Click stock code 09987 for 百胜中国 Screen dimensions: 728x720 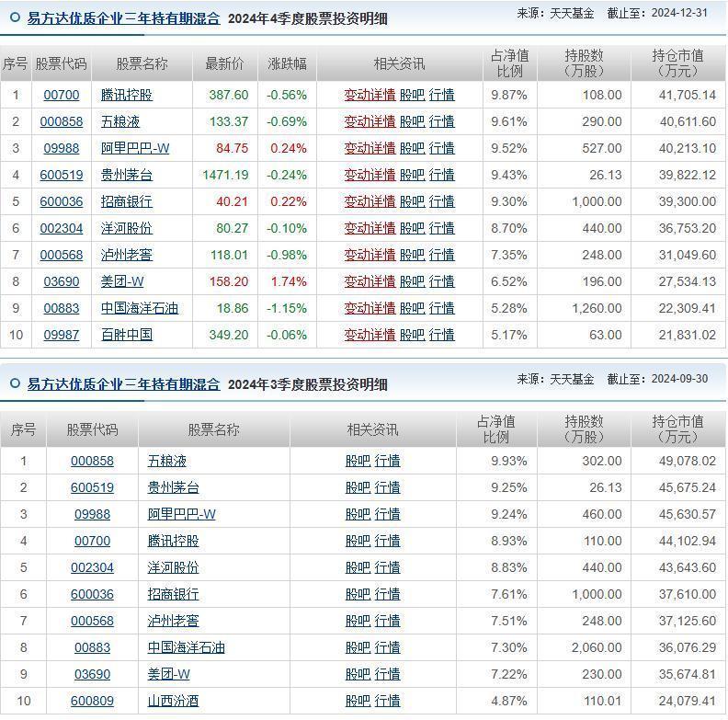[61, 335]
